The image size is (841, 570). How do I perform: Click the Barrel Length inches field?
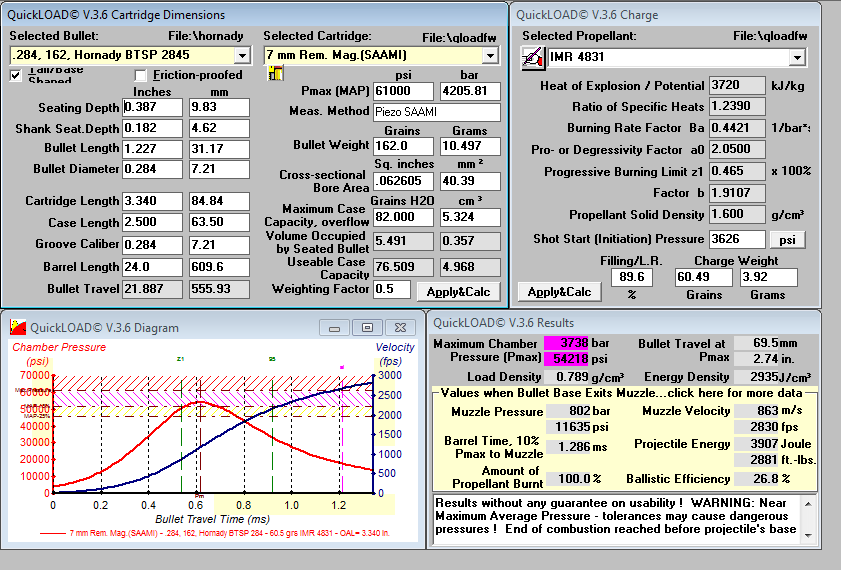pyautogui.click(x=152, y=267)
